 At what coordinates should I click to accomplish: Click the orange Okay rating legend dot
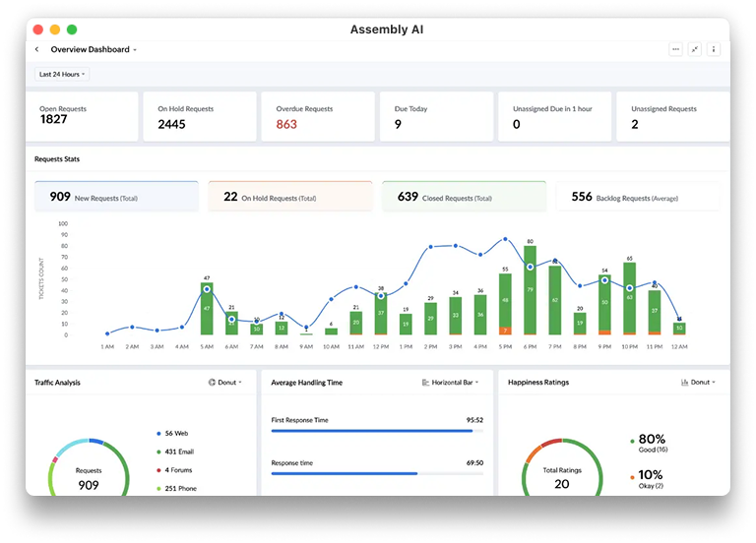pos(632,477)
